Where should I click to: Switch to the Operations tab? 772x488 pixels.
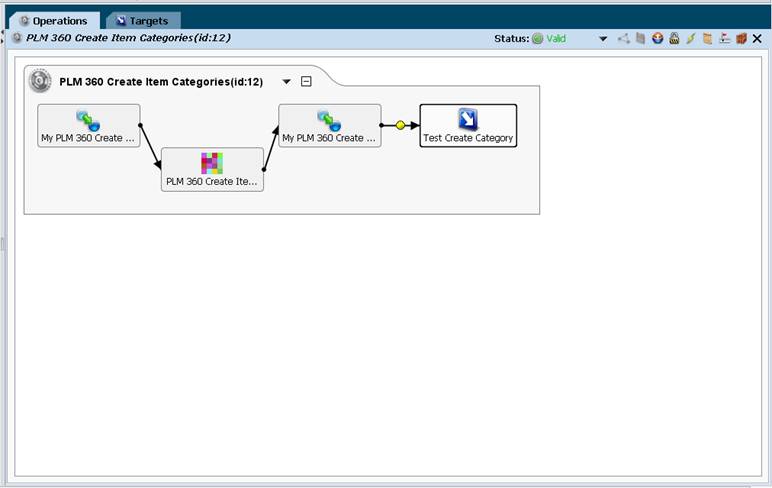tap(53, 21)
